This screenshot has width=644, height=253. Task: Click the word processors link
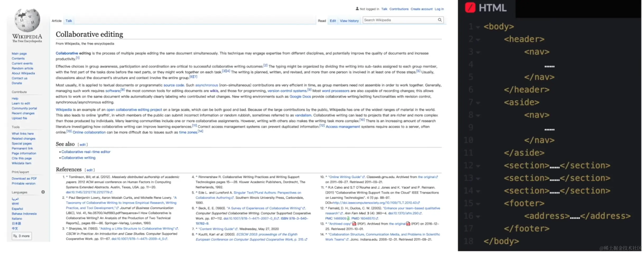[335, 91]
